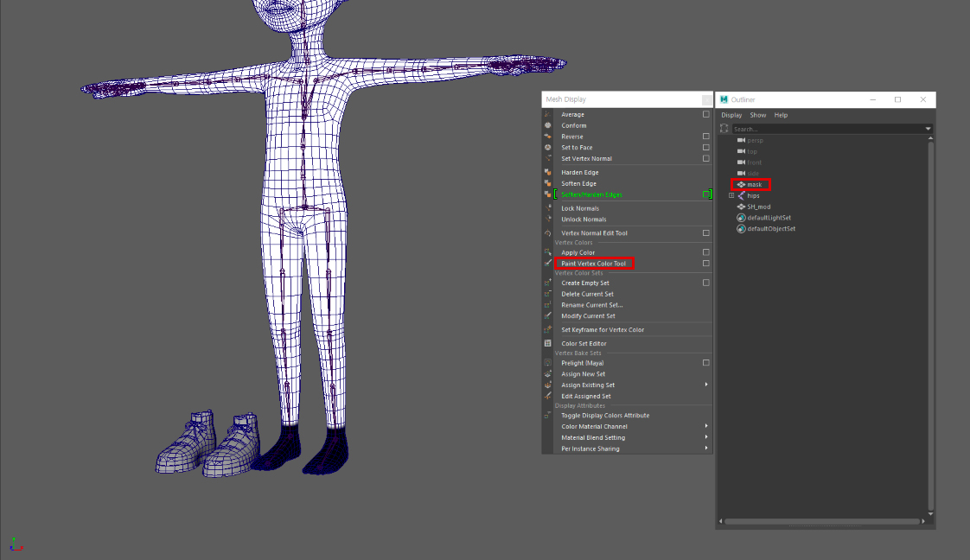Click the defaultLightSet set icon

pos(741,218)
